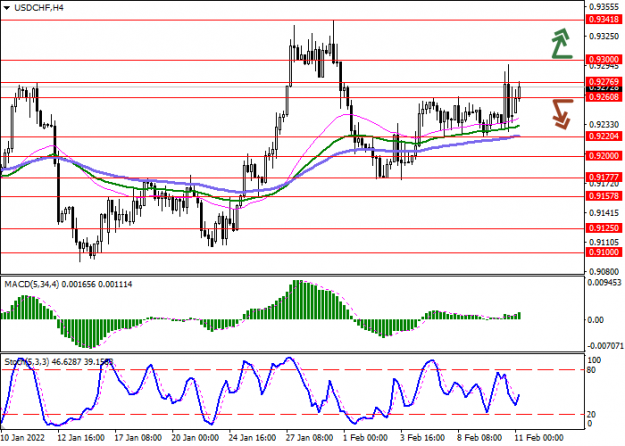Click the 0.90800 price scale value
Screen dimensions: 625x446
604,272
